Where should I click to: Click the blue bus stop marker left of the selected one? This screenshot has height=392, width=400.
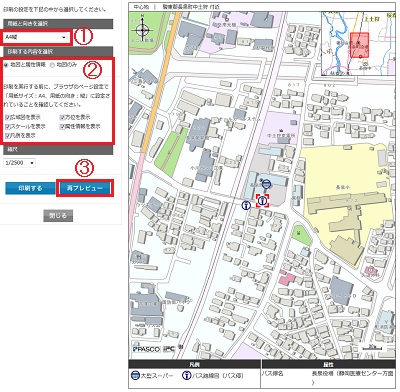point(246,205)
